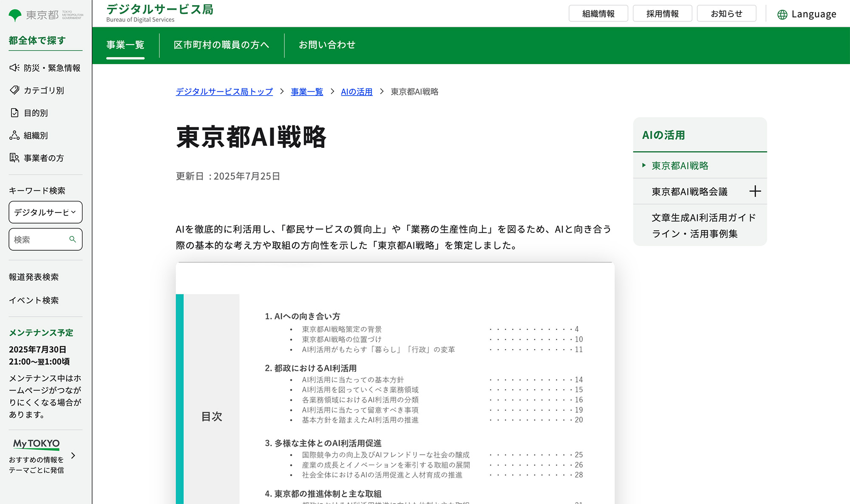
Task: Open the Language selector
Action: (807, 14)
